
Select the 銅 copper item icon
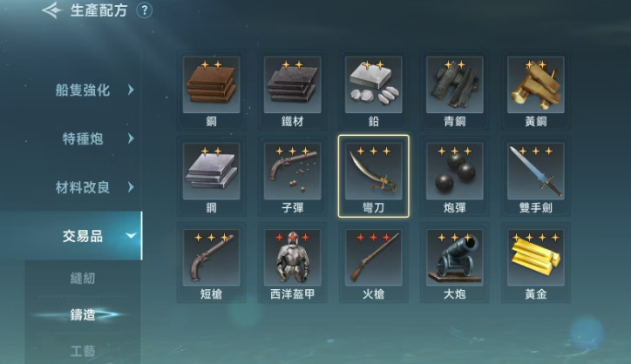[211, 84]
